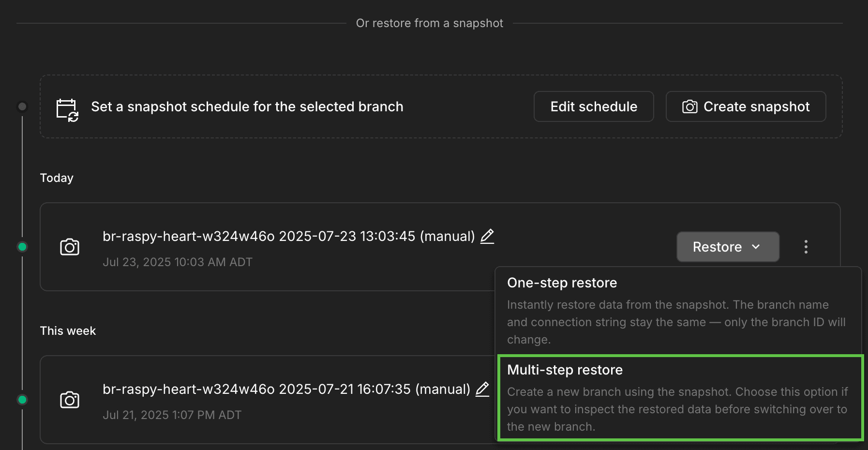
Task: Click the Edit schedule button
Action: (x=593, y=106)
